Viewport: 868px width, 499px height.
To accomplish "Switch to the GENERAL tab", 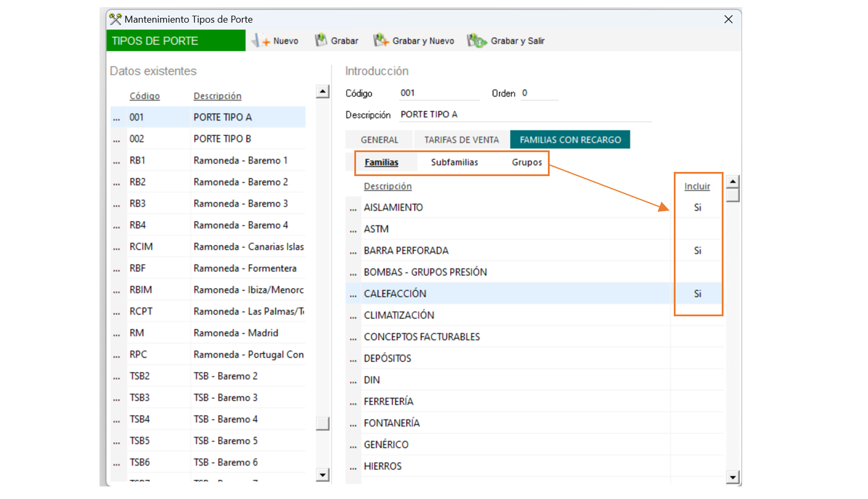I will (x=379, y=140).
